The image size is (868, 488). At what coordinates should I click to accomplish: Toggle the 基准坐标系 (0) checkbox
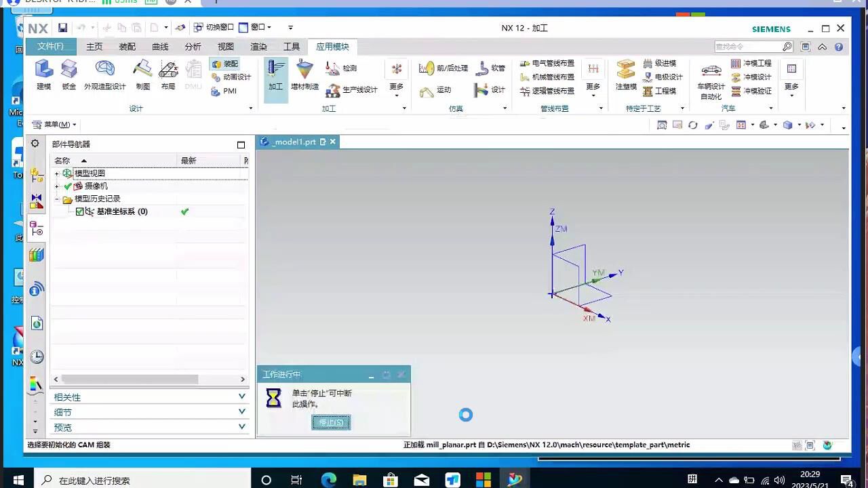pos(80,211)
